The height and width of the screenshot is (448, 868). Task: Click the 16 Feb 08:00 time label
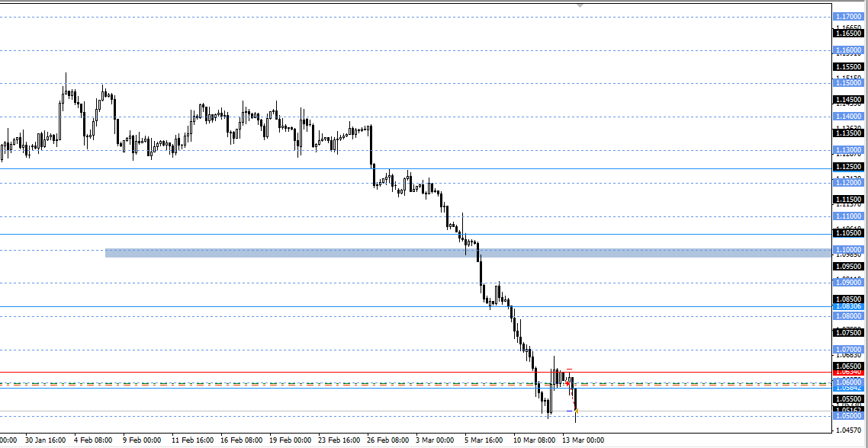coord(241,440)
